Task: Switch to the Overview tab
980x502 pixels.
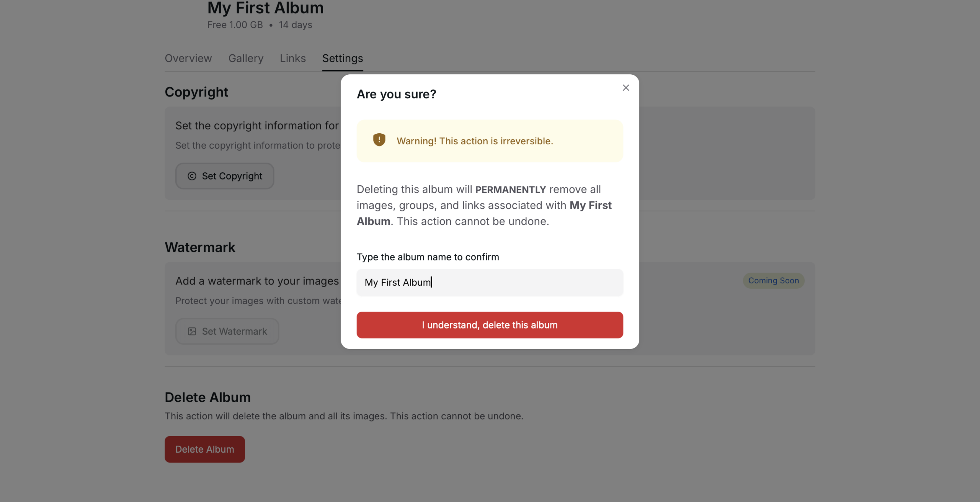Action: [x=188, y=59]
